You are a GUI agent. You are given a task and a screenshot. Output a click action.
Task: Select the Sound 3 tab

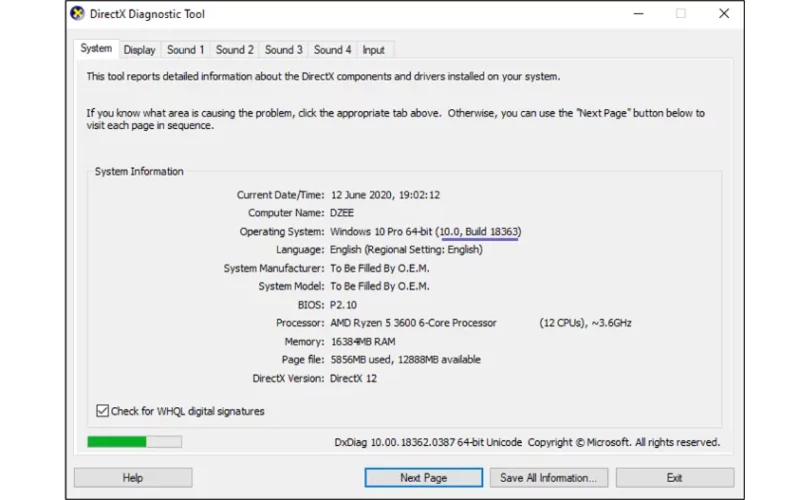pyautogui.click(x=283, y=50)
